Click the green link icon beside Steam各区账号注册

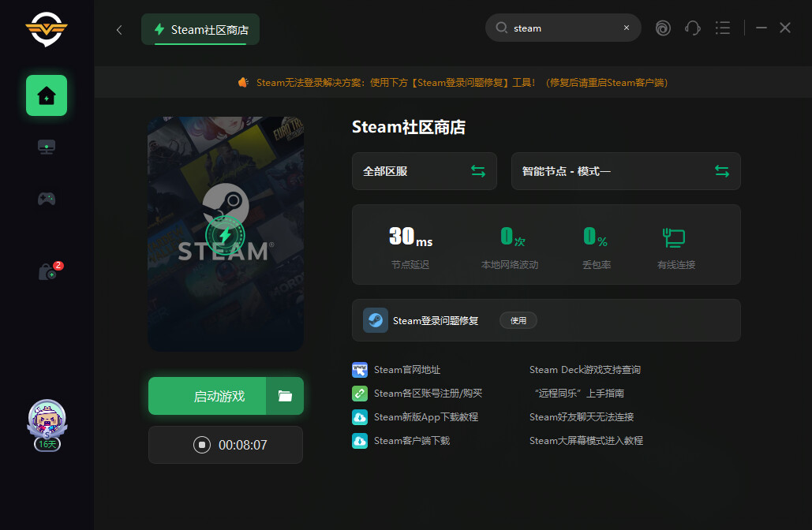(360, 394)
